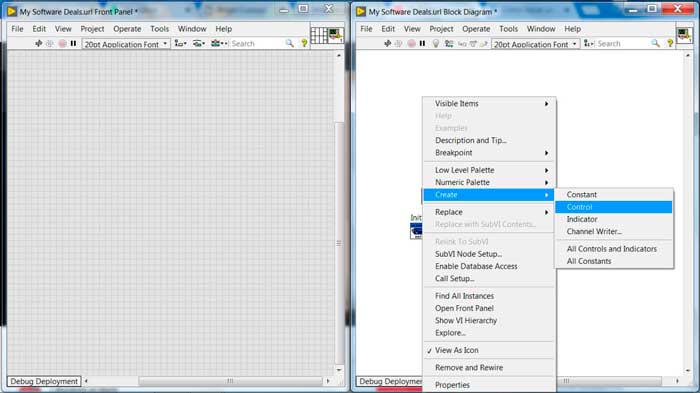Show Context Help in Block Diagram window
The width and height of the screenshot is (700, 393).
[670, 43]
